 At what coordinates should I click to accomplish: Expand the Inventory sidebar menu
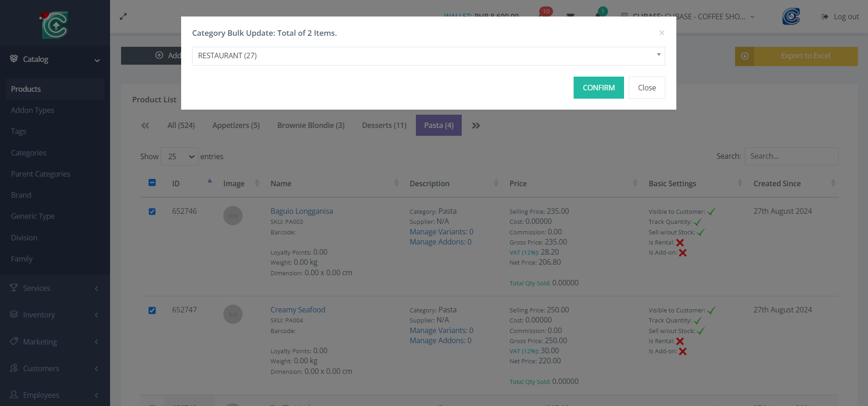point(55,315)
